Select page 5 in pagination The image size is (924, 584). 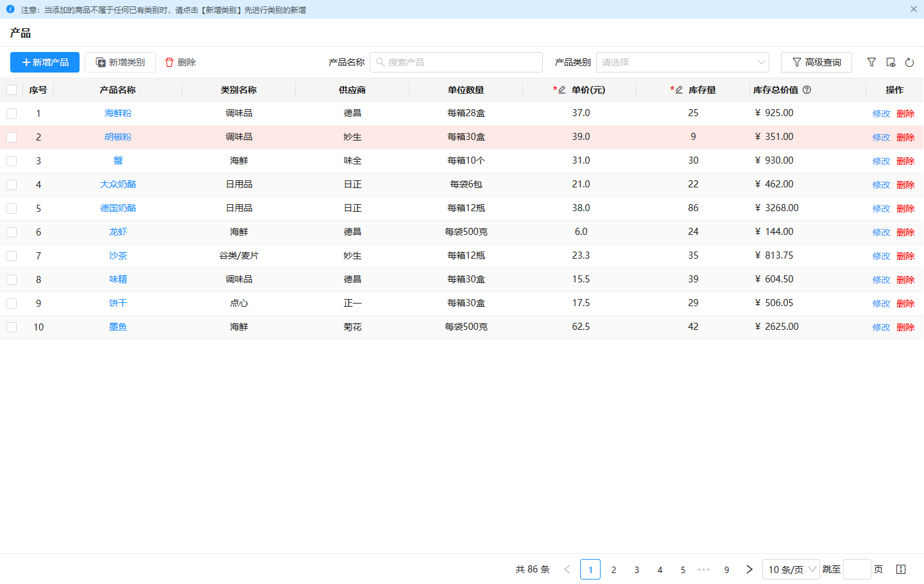683,569
